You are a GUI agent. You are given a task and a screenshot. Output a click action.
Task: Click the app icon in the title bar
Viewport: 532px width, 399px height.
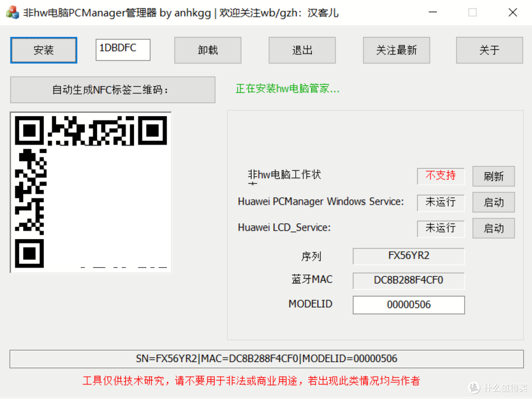pyautogui.click(x=12, y=12)
